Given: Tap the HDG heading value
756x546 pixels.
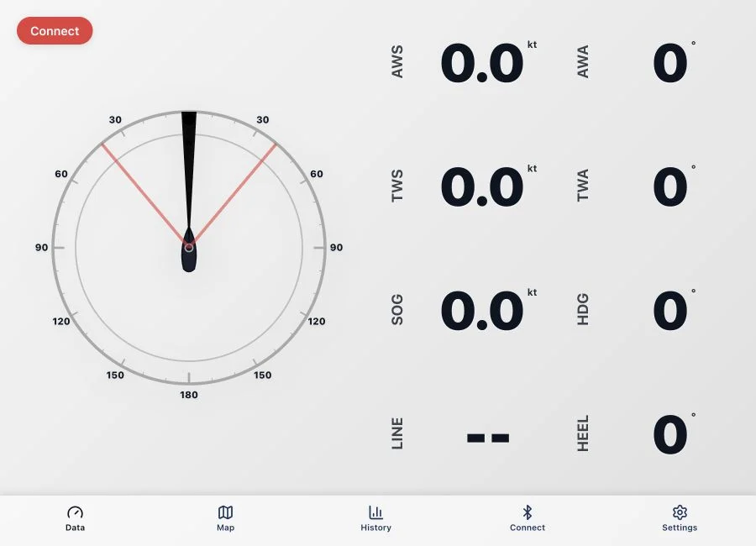Looking at the screenshot, I should 670,310.
